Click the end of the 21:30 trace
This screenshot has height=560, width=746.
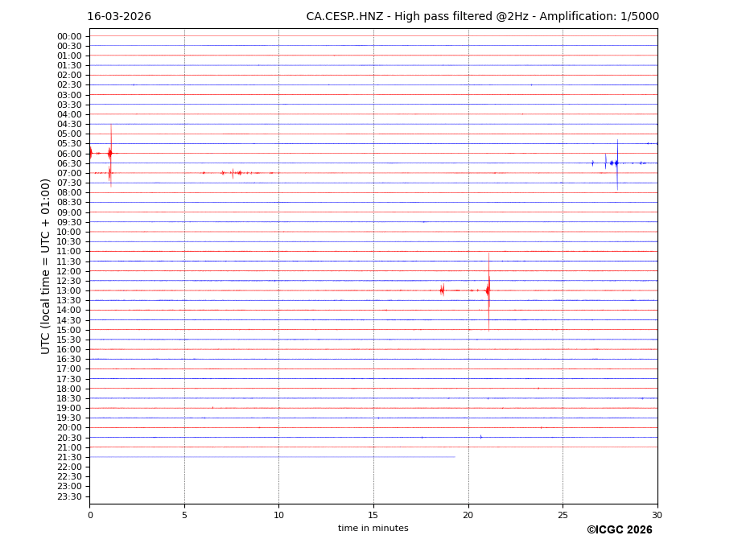(455, 457)
